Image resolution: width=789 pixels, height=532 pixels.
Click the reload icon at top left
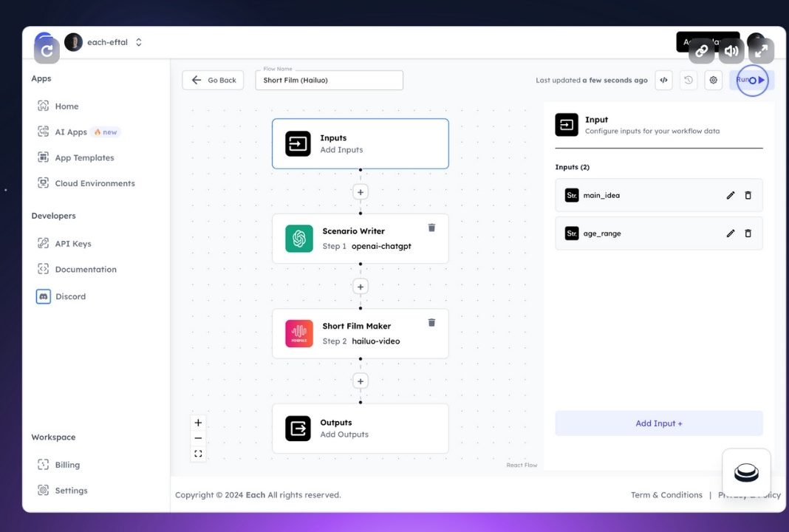47,51
